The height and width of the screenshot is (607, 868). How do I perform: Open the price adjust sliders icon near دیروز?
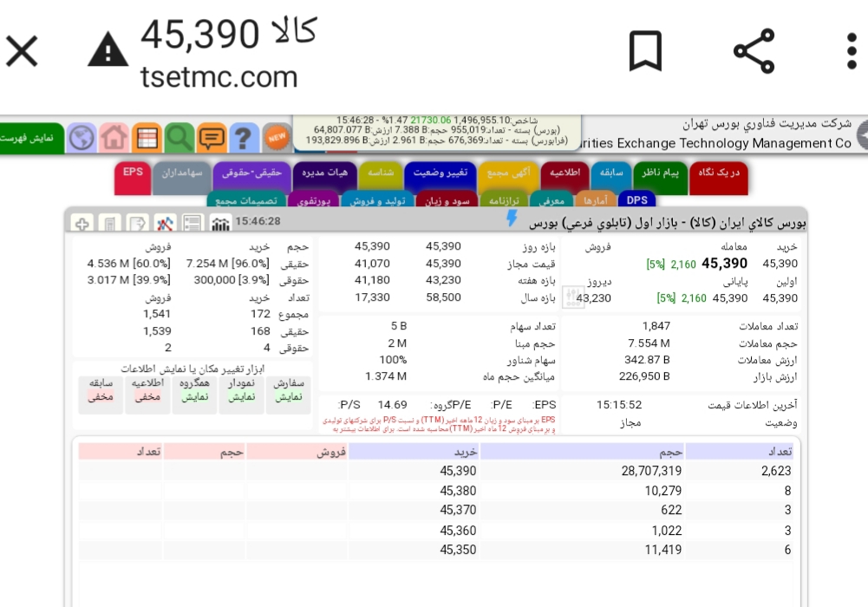click(x=573, y=297)
